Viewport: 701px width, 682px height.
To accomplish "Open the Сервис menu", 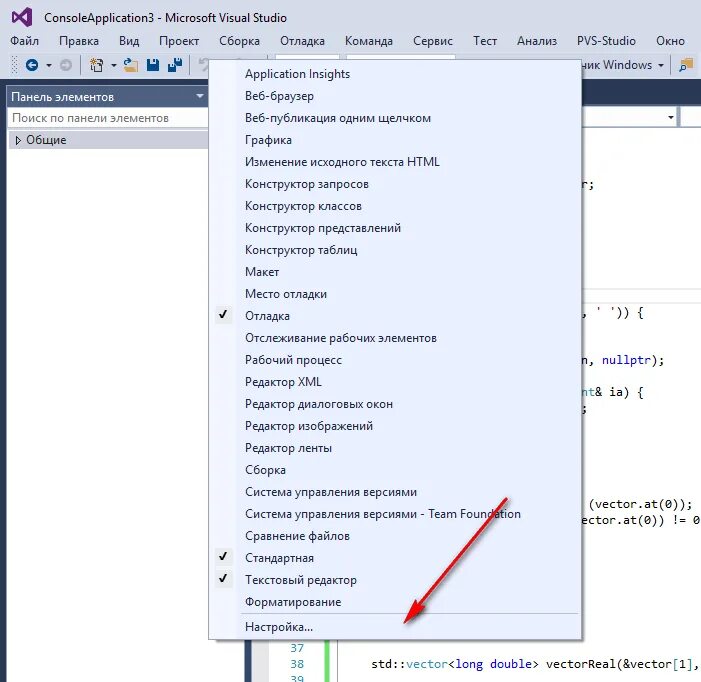I will pyautogui.click(x=433, y=41).
